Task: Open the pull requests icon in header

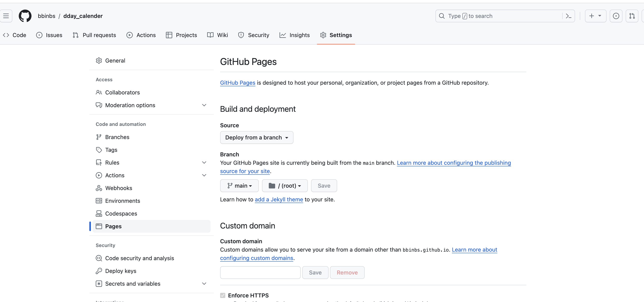Action: [632, 16]
